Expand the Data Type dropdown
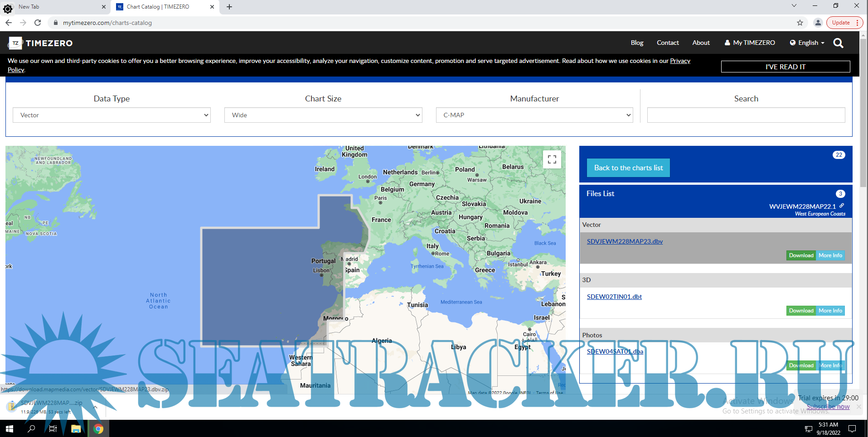 coord(112,115)
